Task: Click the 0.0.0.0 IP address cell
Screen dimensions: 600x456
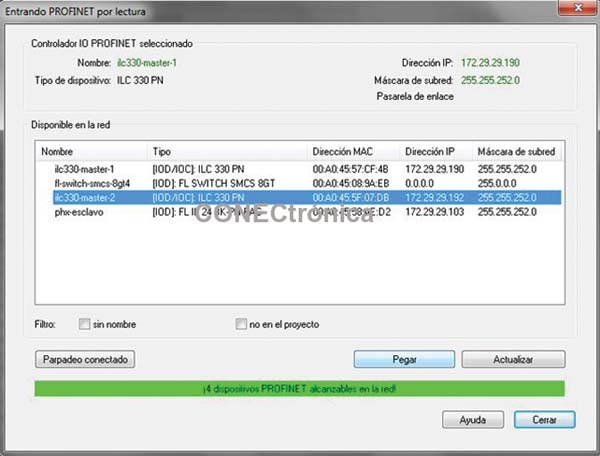Action: point(421,184)
